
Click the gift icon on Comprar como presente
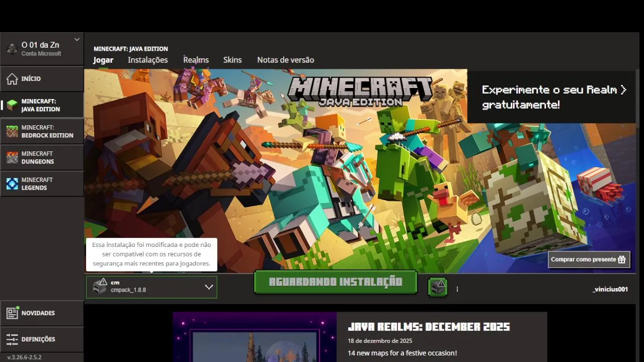pos(622,259)
